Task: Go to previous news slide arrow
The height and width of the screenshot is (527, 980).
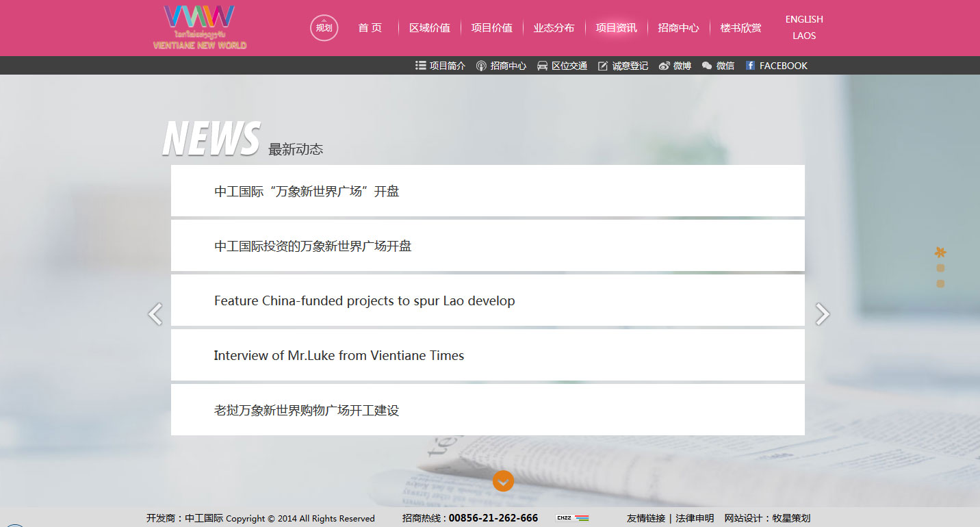Action: pyautogui.click(x=155, y=314)
